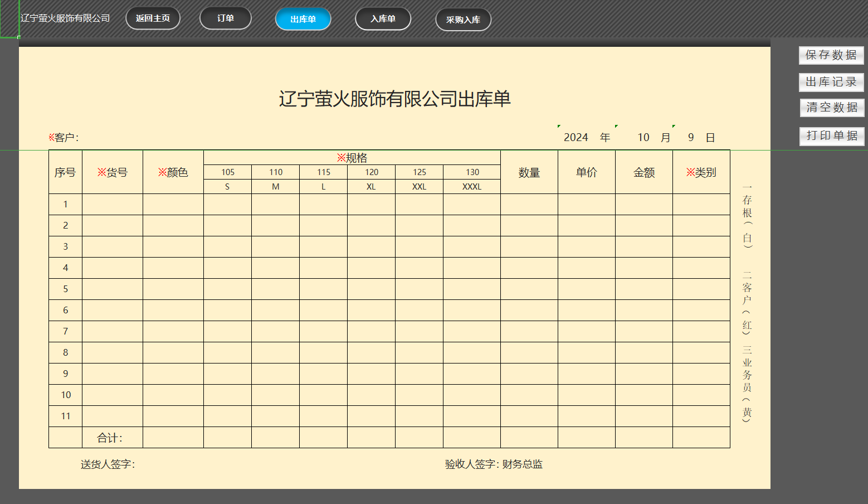
Task: Click the 金额 column header
Action: pos(644,172)
